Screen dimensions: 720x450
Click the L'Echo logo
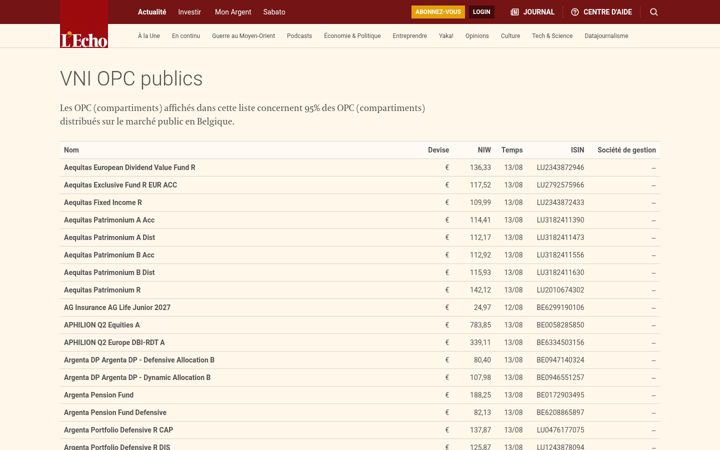point(84,24)
